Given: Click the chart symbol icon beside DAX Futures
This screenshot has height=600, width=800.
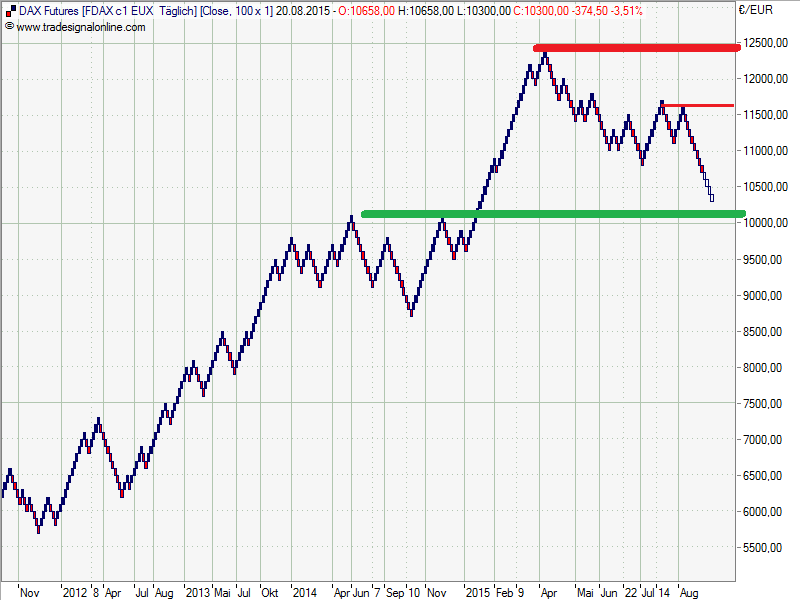Looking at the screenshot, I should click(x=10, y=11).
